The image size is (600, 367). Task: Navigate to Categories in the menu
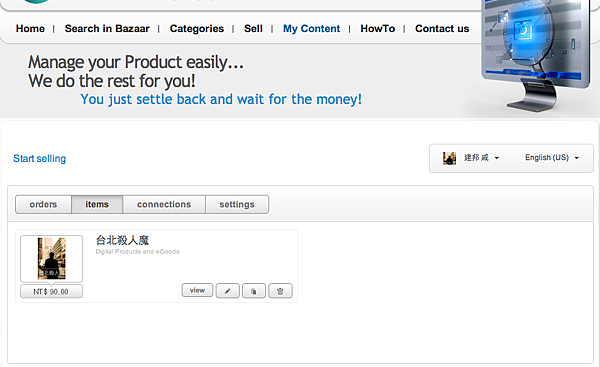[x=197, y=29]
